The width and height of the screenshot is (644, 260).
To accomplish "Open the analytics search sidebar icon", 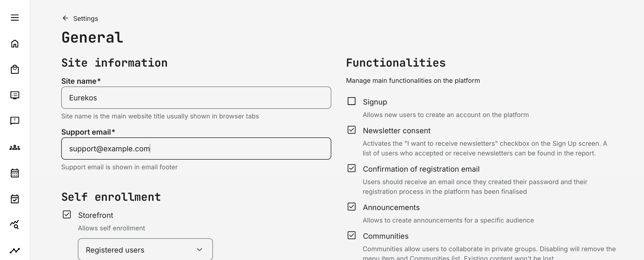I will [15, 224].
